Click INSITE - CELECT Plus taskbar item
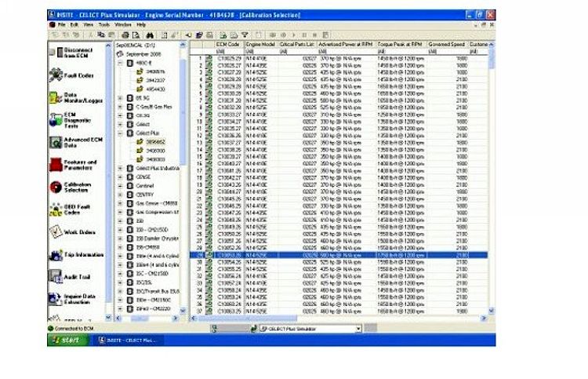 pyautogui.click(x=128, y=340)
